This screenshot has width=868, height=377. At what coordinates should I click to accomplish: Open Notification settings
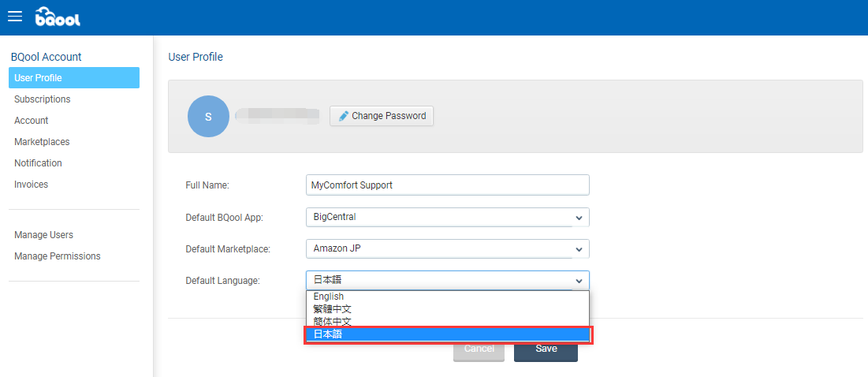click(x=38, y=162)
